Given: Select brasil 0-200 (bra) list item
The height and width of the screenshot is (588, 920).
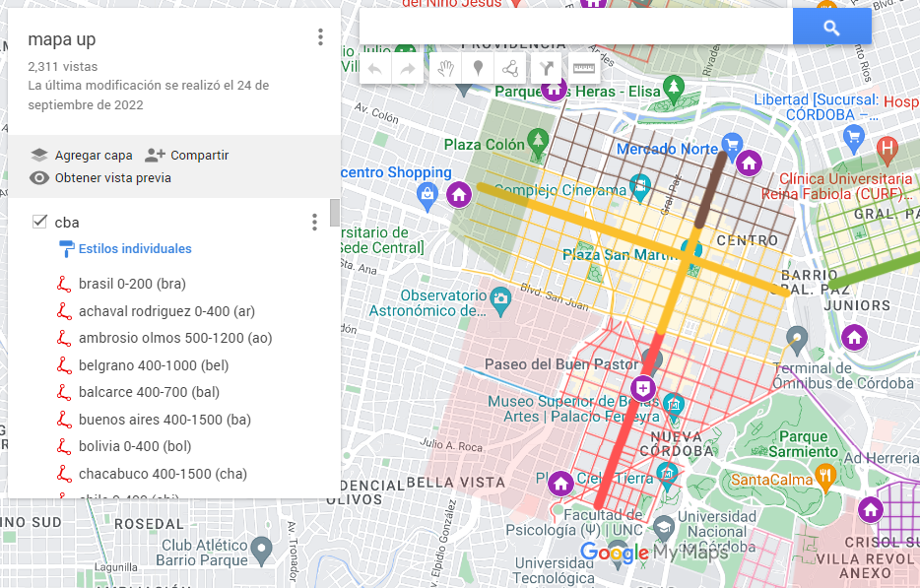Looking at the screenshot, I should tap(132, 285).
